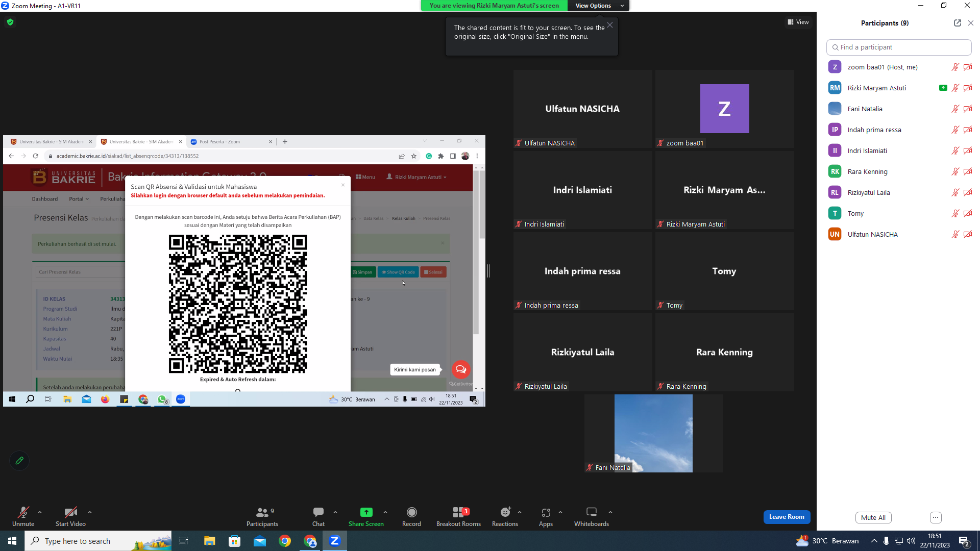The image size is (980, 551).
Task: Toggle mute for Tomy in participant list
Action: [955, 213]
